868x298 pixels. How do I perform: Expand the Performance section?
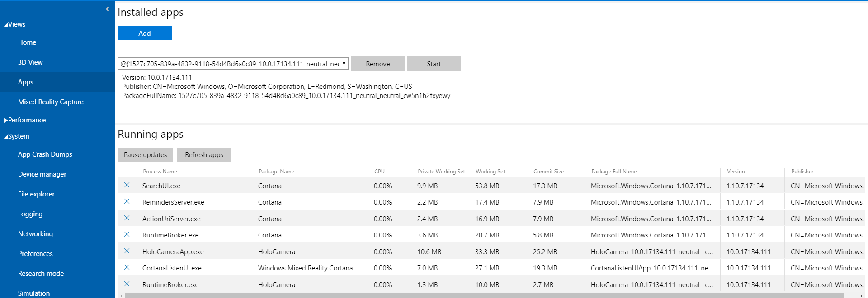[25, 120]
